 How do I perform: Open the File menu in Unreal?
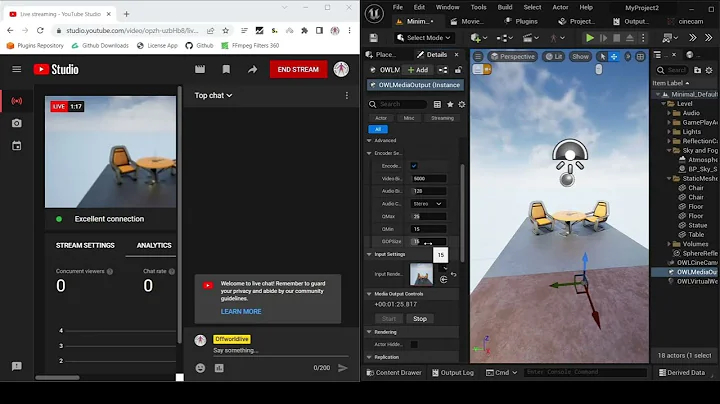398,7
